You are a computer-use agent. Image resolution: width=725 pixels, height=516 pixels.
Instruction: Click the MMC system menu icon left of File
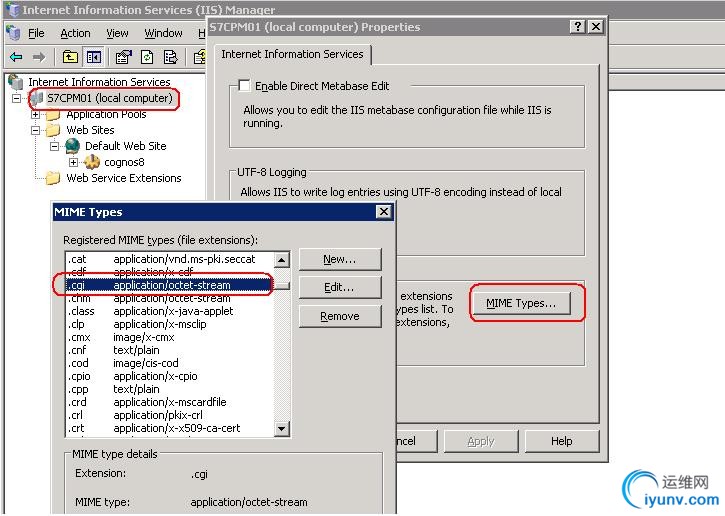[13, 33]
